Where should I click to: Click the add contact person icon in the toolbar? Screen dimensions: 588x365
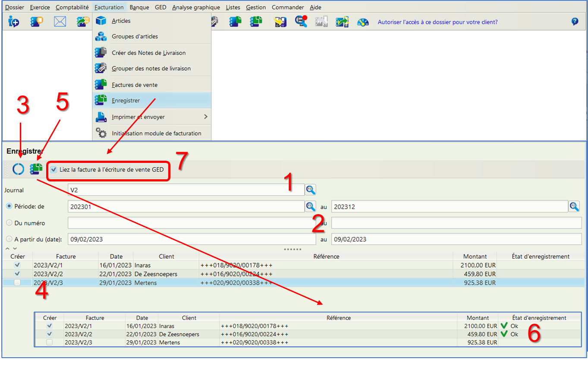[13, 22]
